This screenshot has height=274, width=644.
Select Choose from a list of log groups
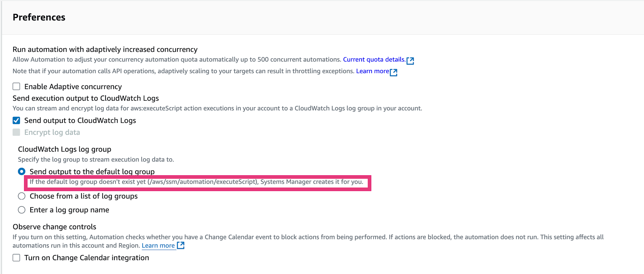point(22,196)
